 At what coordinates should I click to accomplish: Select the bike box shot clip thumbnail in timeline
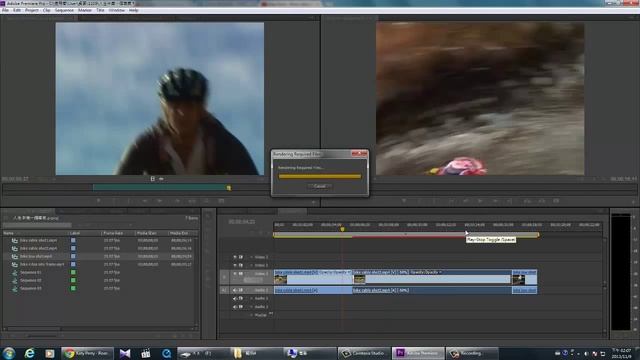(519, 280)
